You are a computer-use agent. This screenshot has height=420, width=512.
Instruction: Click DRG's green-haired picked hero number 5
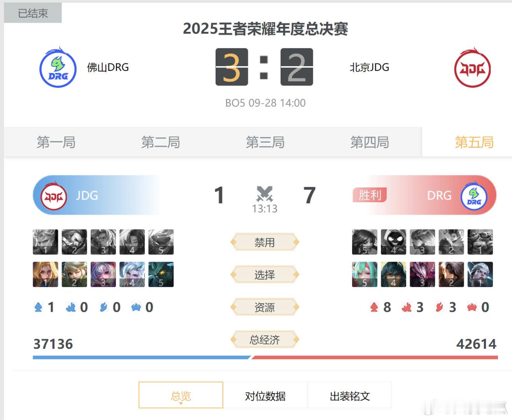[x=365, y=275]
